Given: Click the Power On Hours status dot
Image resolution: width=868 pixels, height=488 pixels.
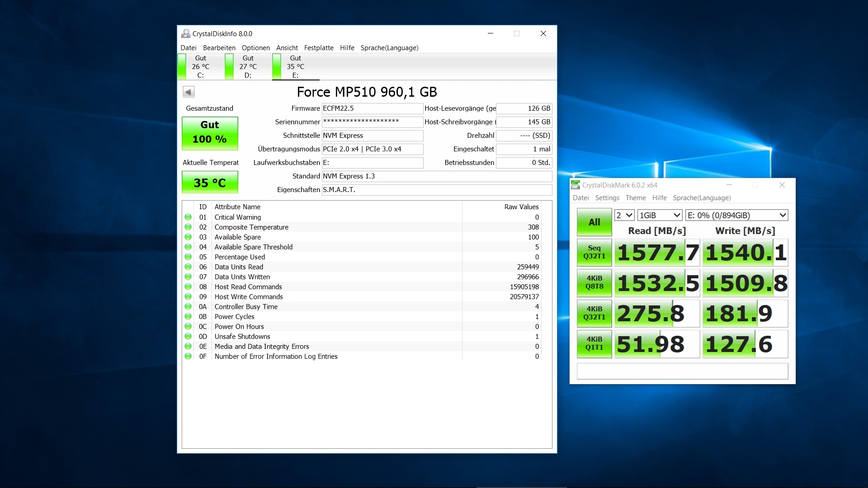Looking at the screenshot, I should pos(188,327).
